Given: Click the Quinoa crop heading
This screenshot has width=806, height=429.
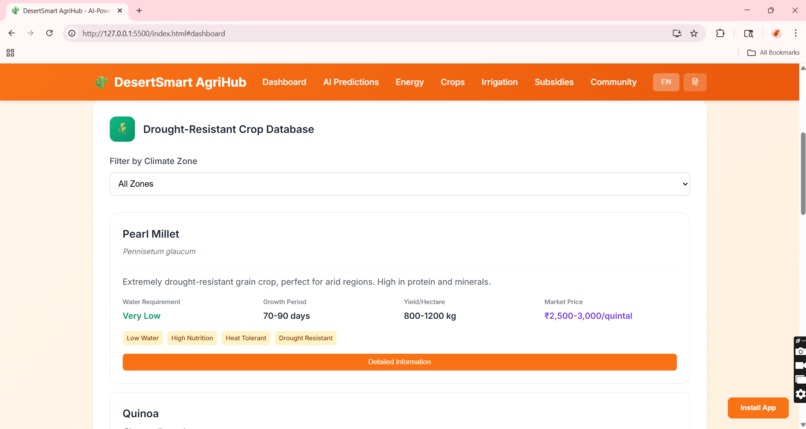Looking at the screenshot, I should point(140,414).
